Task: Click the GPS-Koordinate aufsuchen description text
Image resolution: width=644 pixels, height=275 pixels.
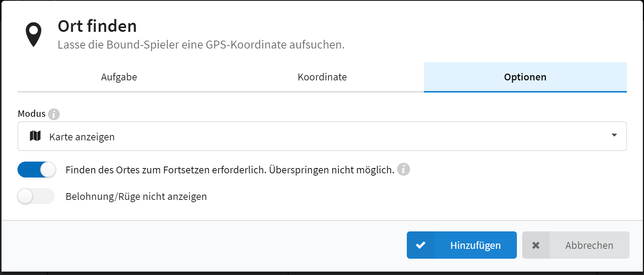Action: [x=201, y=45]
